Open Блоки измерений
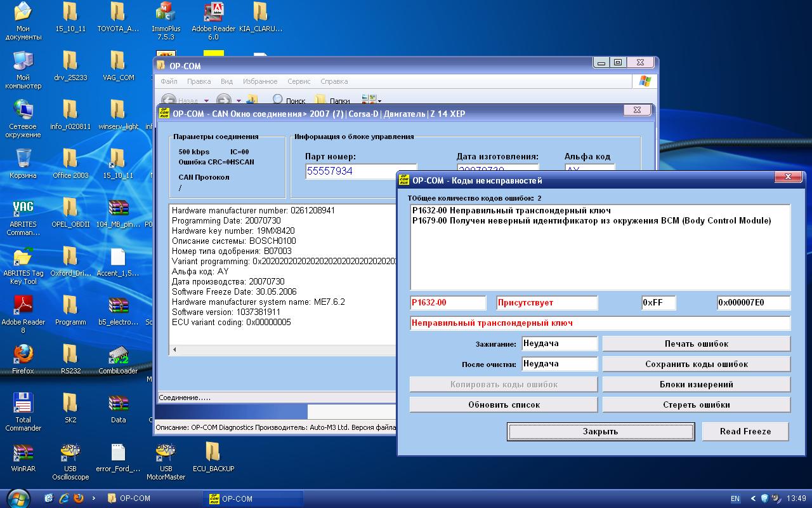The image size is (812, 508). pos(697,384)
